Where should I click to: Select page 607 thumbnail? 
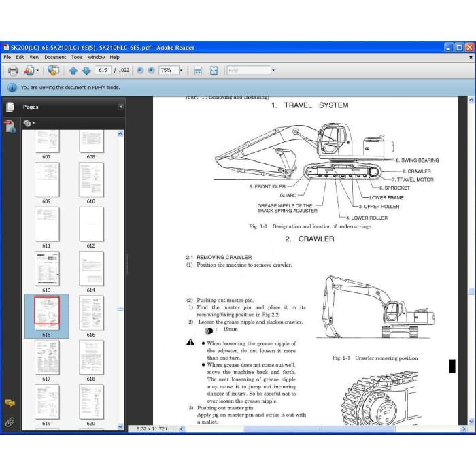47,141
